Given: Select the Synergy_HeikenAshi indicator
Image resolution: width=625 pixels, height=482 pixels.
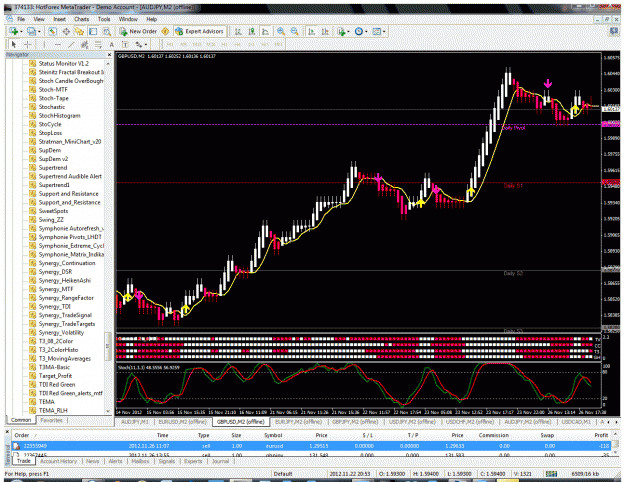Looking at the screenshot, I should click(x=65, y=280).
